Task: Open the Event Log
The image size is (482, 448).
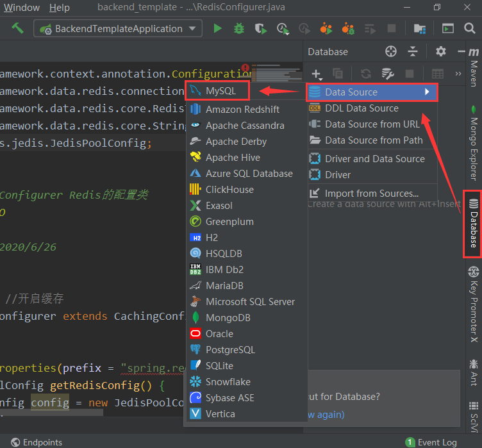Action: (431, 442)
